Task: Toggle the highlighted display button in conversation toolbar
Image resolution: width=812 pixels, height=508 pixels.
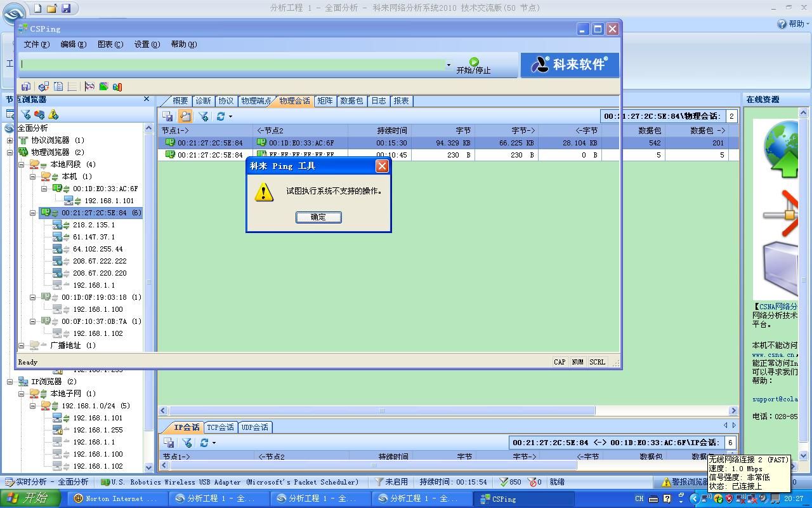Action: [185, 116]
